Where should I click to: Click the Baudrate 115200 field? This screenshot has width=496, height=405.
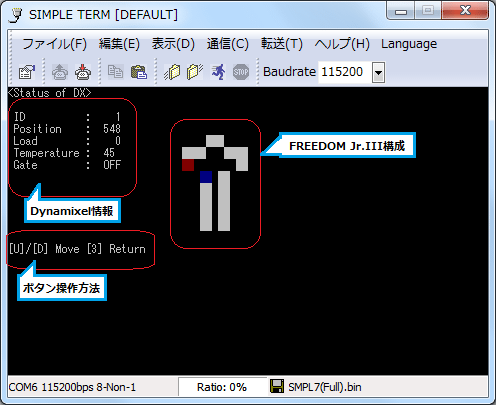click(x=345, y=72)
